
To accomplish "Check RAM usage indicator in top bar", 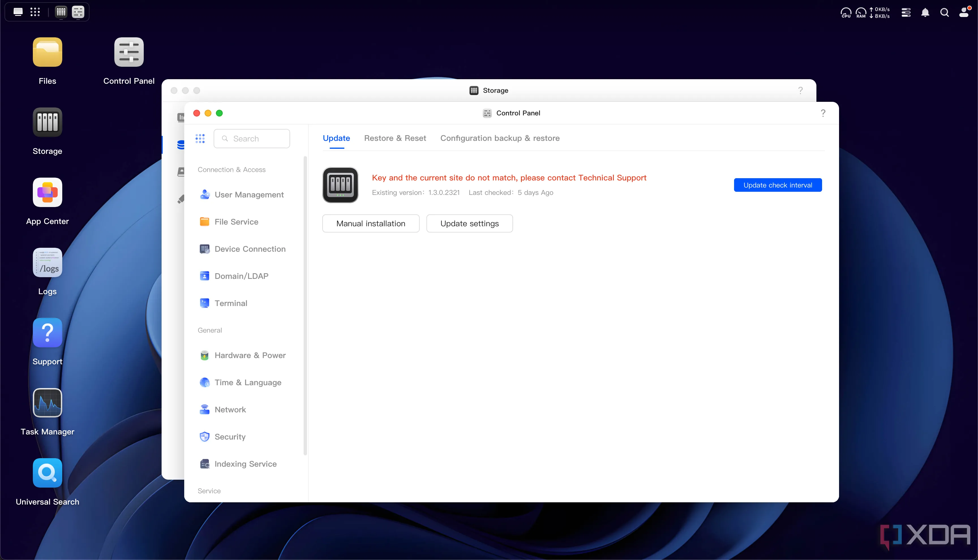I will 861,13.
